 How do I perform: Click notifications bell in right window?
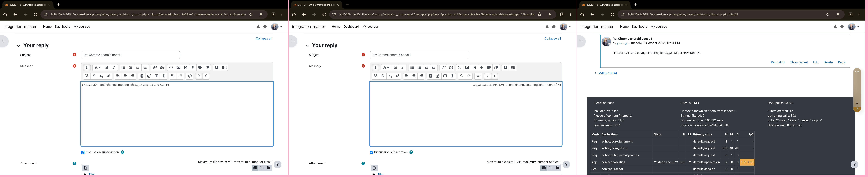point(835,27)
